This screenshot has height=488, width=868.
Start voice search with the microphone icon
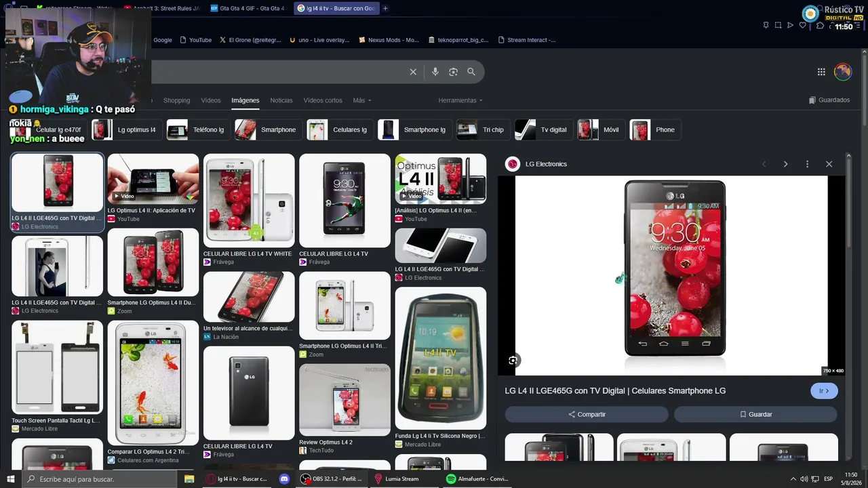[x=435, y=72]
